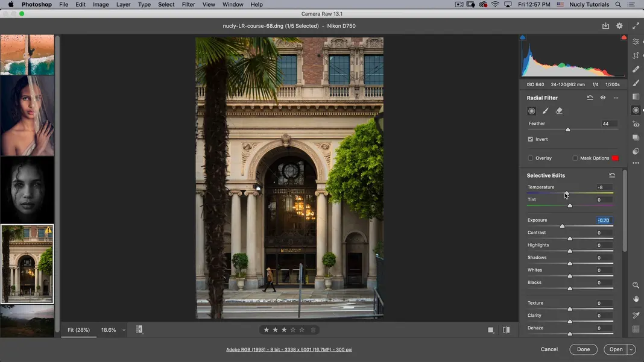Open the Filter menu
The image size is (644, 362).
[188, 4]
